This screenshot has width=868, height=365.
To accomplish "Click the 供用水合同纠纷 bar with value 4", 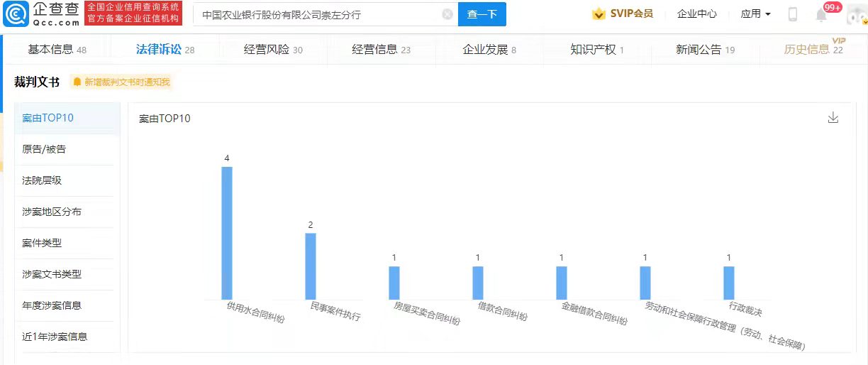I will 227,233.
